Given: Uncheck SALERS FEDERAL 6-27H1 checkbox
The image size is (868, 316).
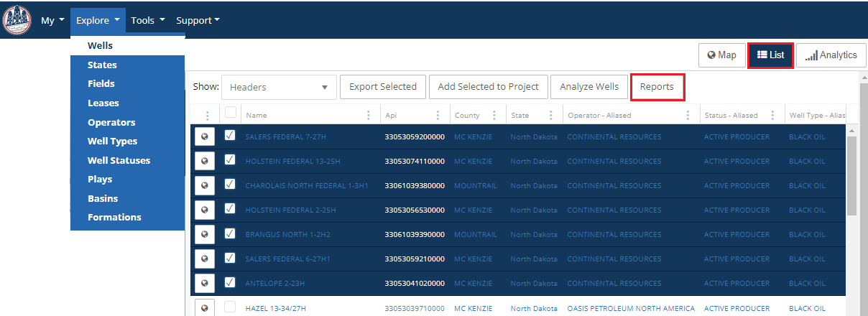Looking at the screenshot, I should pos(230,257).
